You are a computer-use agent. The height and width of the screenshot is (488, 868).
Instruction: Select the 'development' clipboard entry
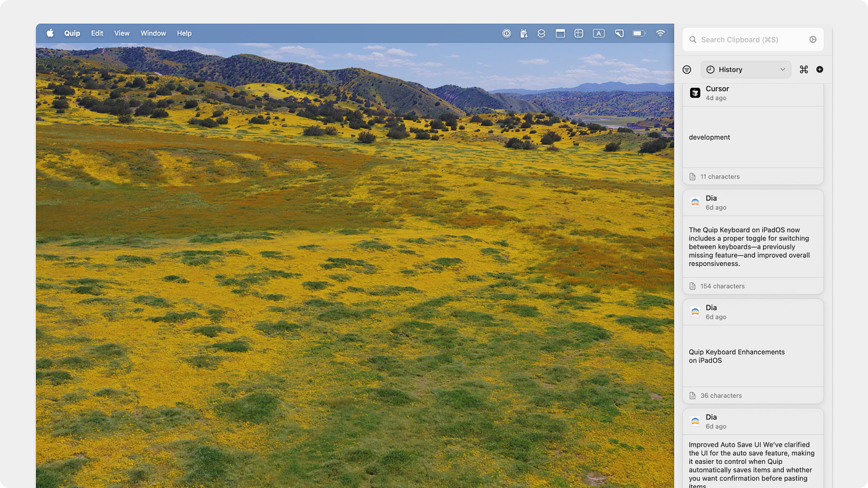click(x=753, y=137)
